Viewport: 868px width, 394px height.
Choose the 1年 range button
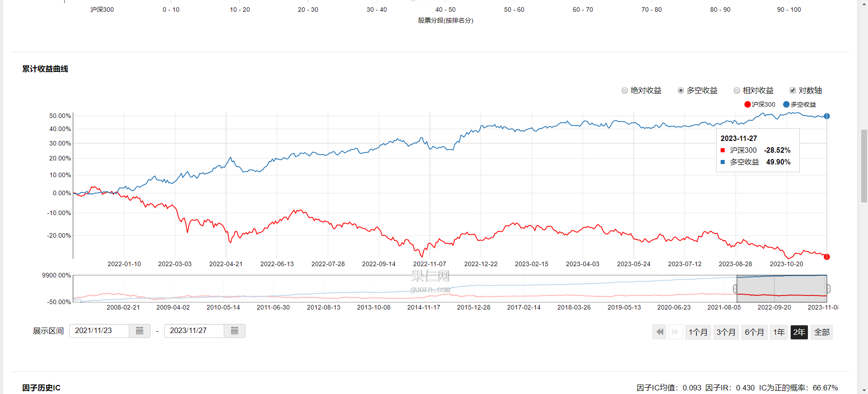pyautogui.click(x=779, y=332)
